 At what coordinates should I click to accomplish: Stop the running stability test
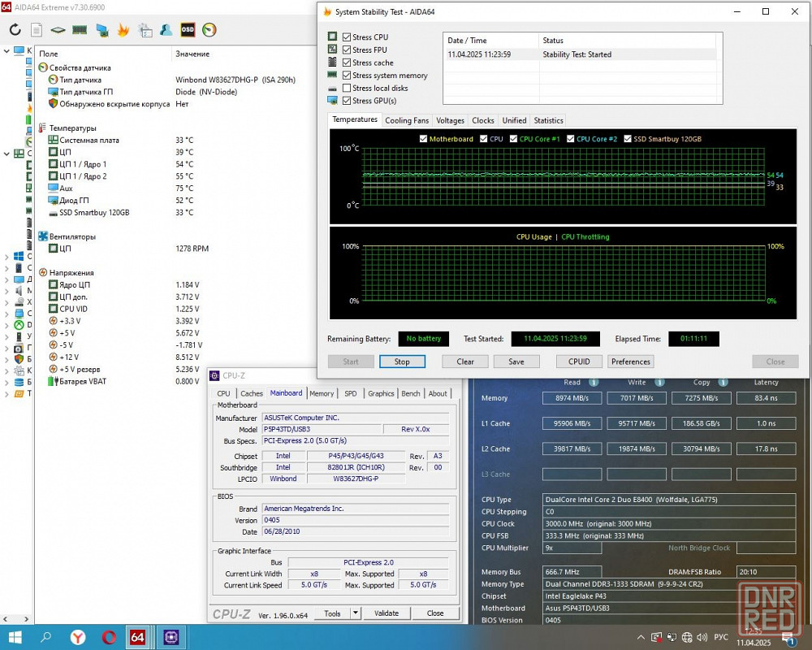tap(402, 362)
